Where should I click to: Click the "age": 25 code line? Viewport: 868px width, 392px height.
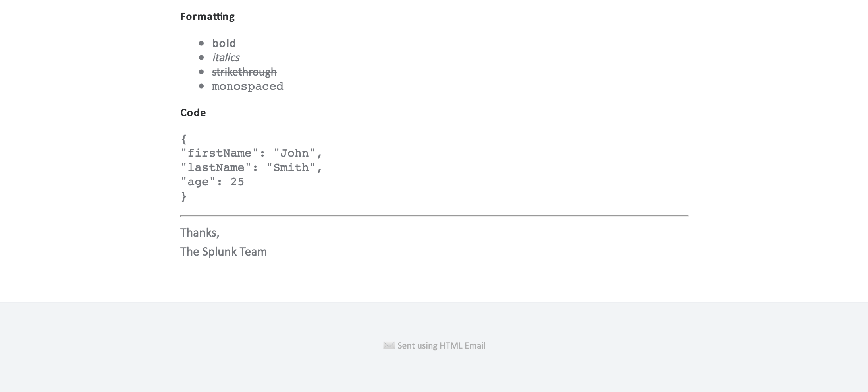tap(212, 182)
